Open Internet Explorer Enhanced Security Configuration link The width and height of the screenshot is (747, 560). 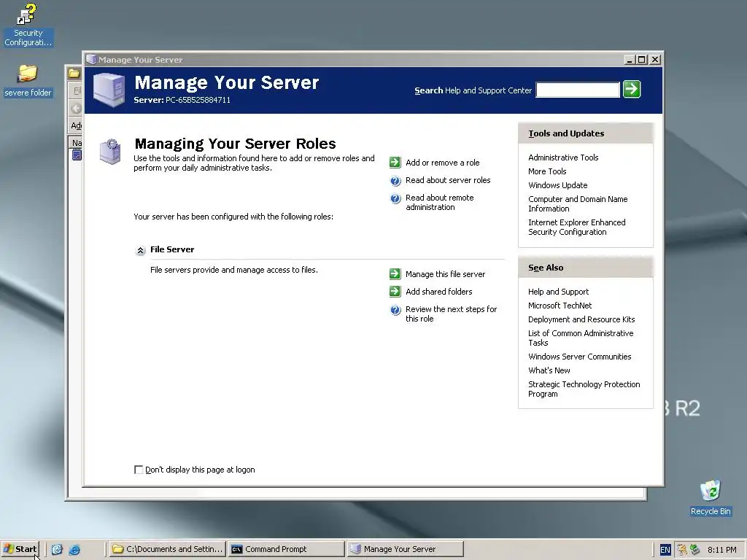[x=576, y=227]
